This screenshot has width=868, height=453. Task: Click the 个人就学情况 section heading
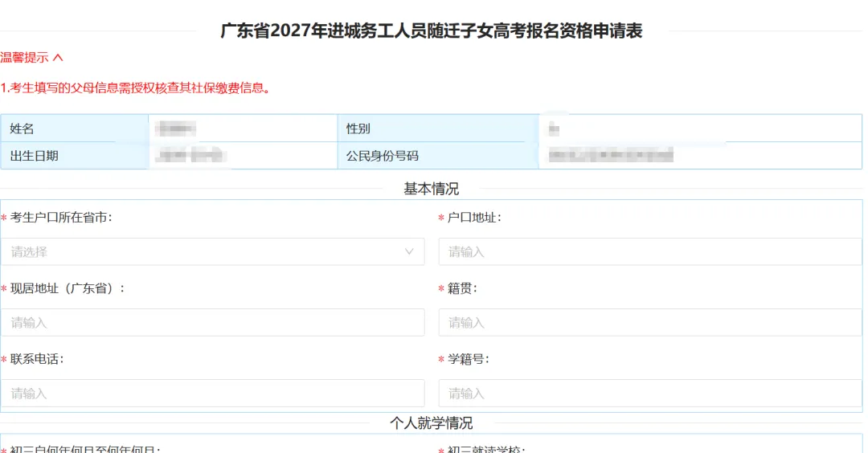click(x=432, y=423)
